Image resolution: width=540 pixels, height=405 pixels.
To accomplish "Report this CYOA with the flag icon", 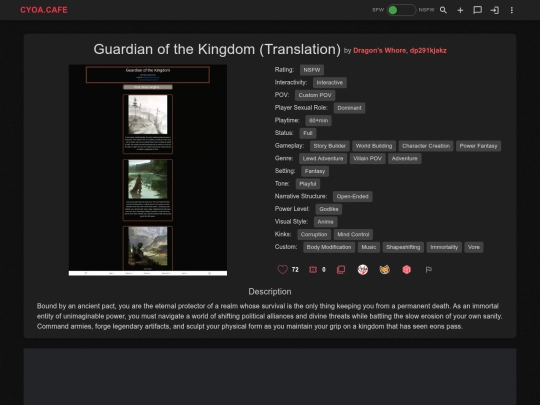I will [x=428, y=270].
